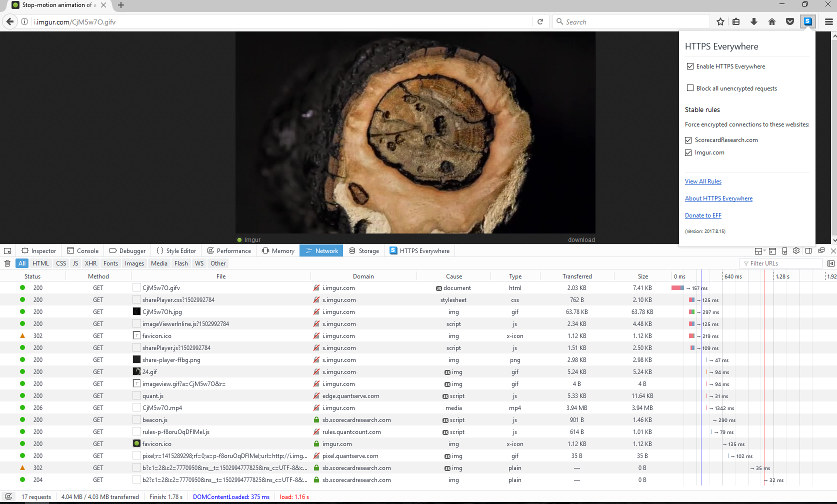This screenshot has width=837, height=504.
Task: Open About HTTPS Everywhere link
Action: [x=718, y=198]
